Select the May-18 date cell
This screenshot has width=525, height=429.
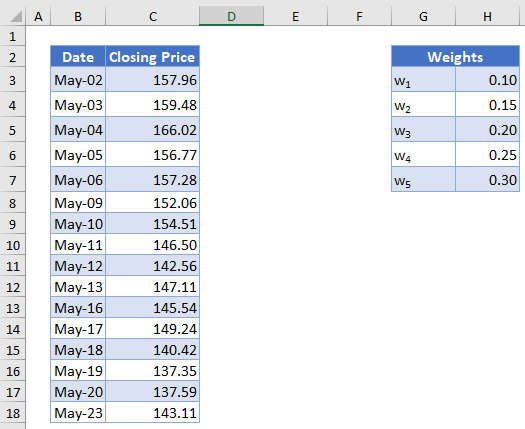tap(78, 349)
